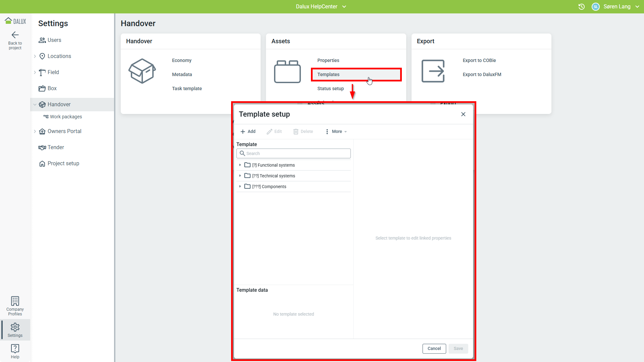This screenshot has width=644, height=362.
Task: Close the Template setup dialog
Action: [463, 114]
